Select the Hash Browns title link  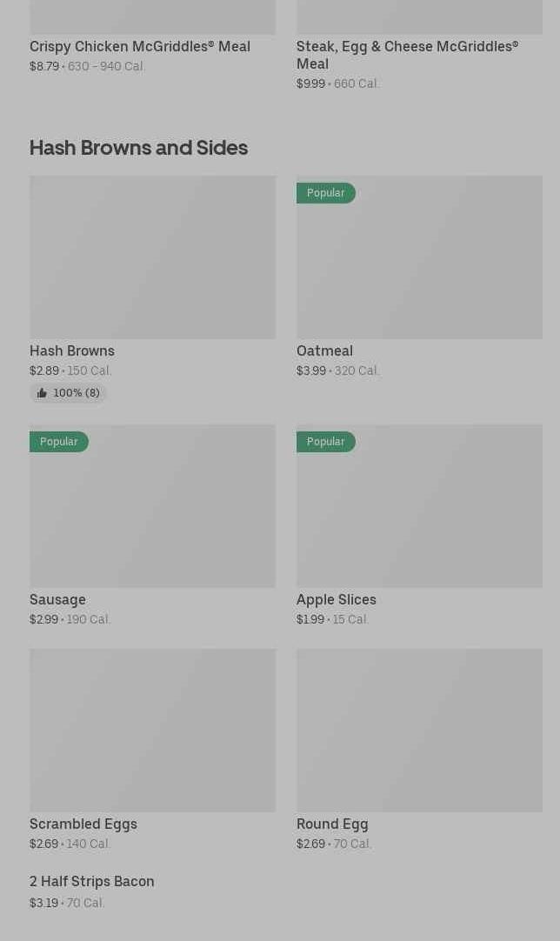click(72, 351)
